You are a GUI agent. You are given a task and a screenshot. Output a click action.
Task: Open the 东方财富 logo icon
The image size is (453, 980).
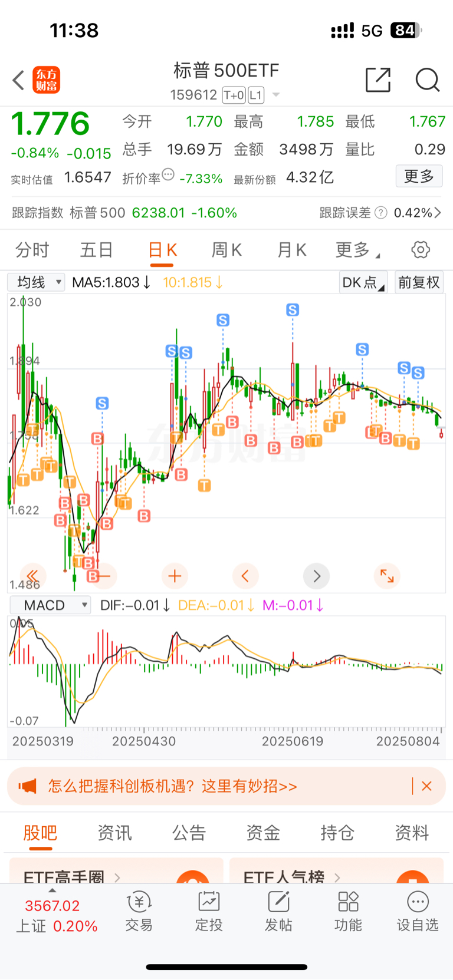coord(47,80)
